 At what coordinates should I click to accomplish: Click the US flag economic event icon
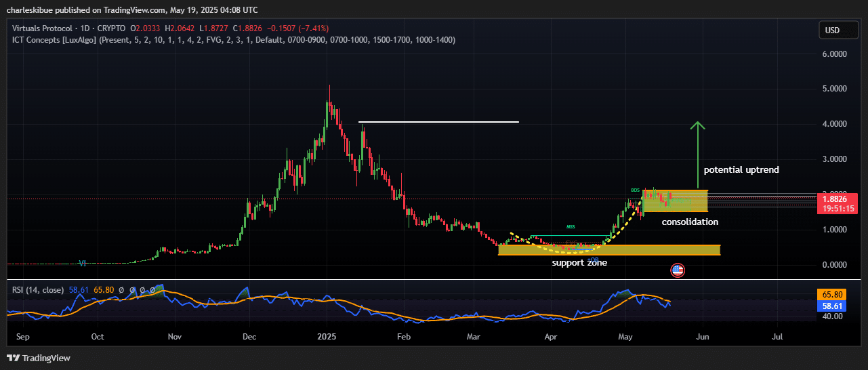(677, 270)
